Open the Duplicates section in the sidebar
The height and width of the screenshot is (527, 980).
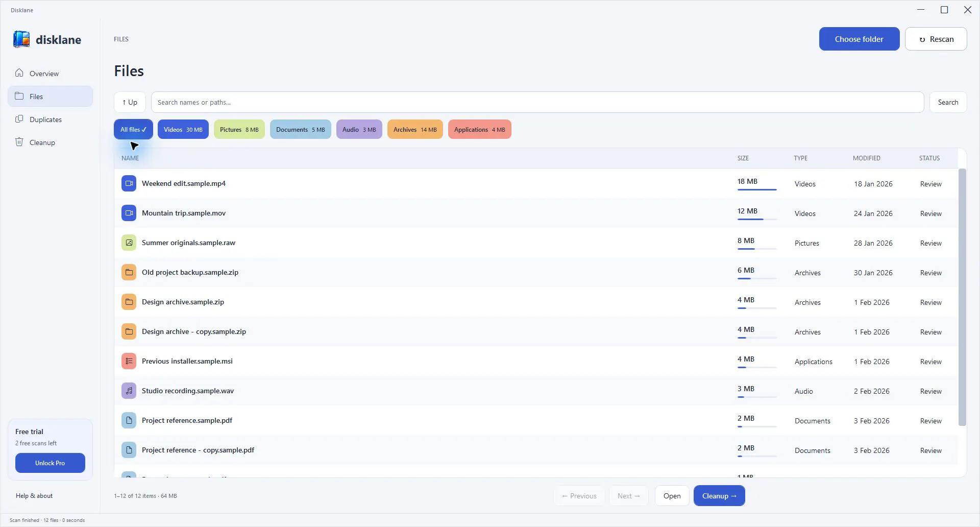tap(50, 119)
